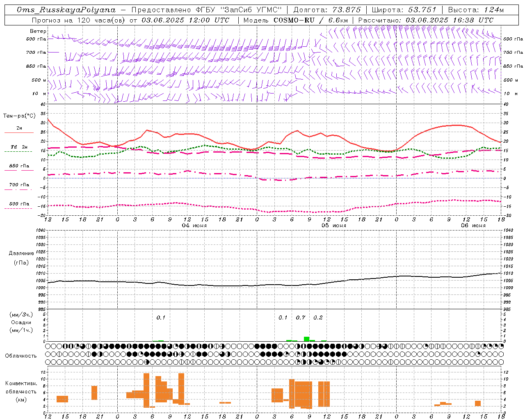Click the (км) unit label
This screenshot has height=420, width=525.
(21, 399)
